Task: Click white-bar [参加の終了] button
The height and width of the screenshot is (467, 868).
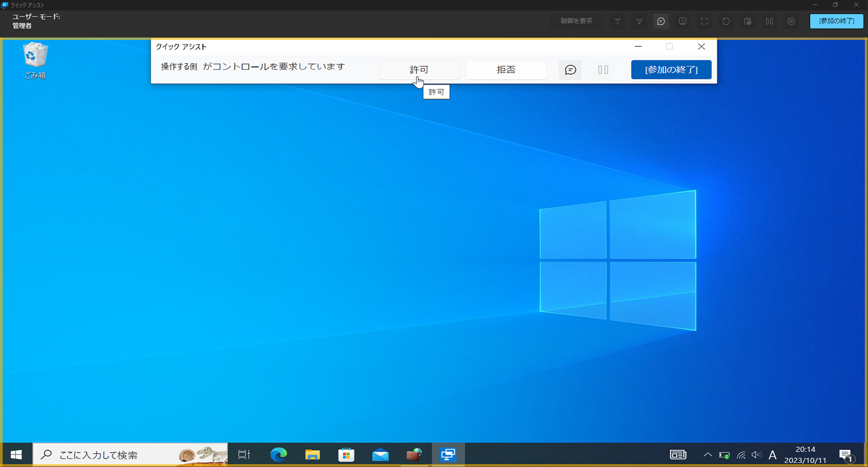Action: [x=671, y=70]
